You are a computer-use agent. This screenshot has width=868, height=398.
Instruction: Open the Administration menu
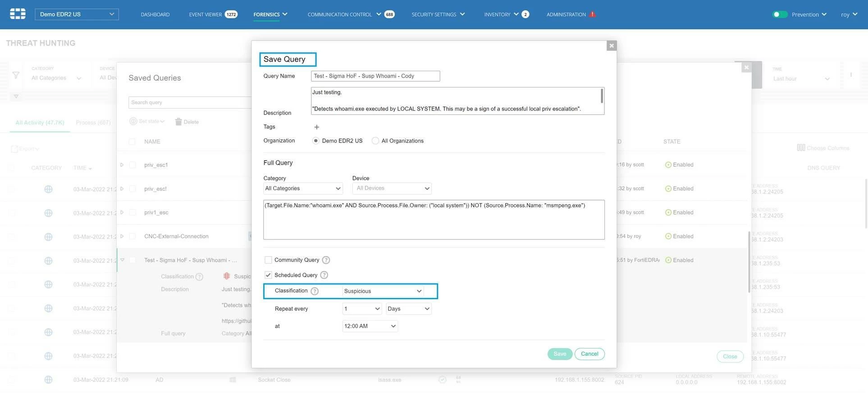pos(566,14)
